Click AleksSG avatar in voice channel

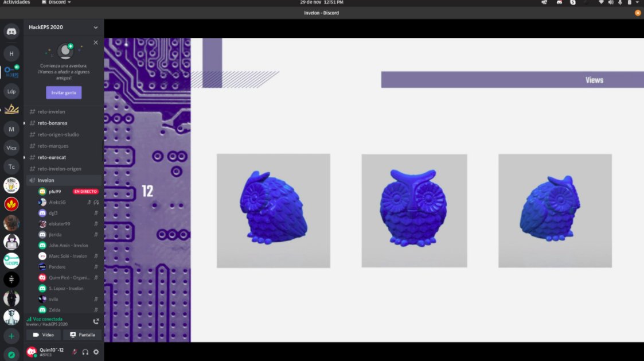(42, 202)
